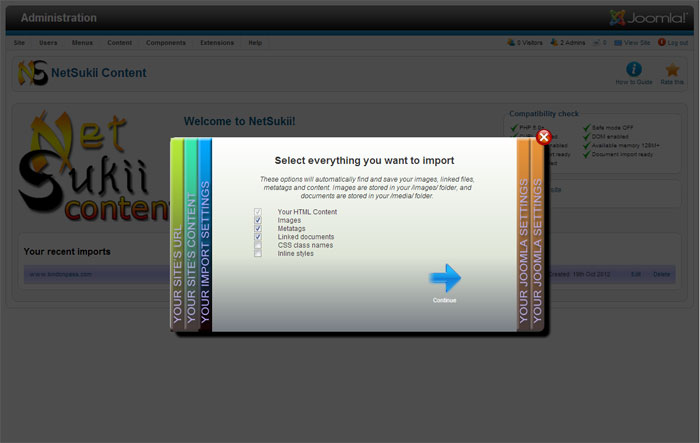
Task: Uncheck the Images checkbox
Action: (x=258, y=220)
